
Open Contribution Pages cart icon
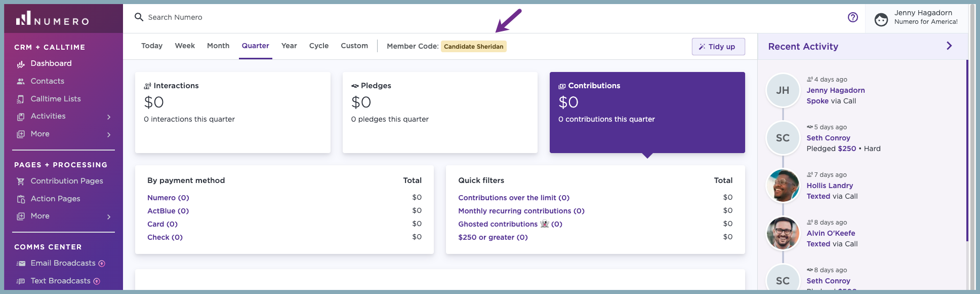pos(21,181)
